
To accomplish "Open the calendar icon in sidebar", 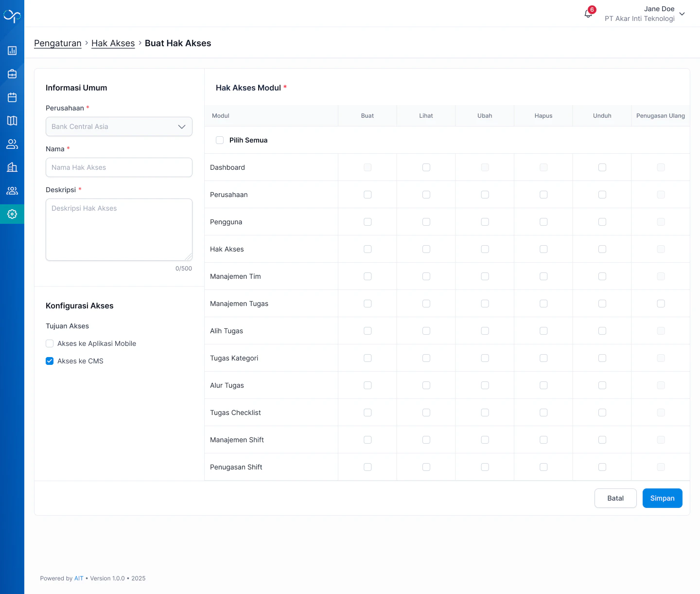I will point(12,97).
